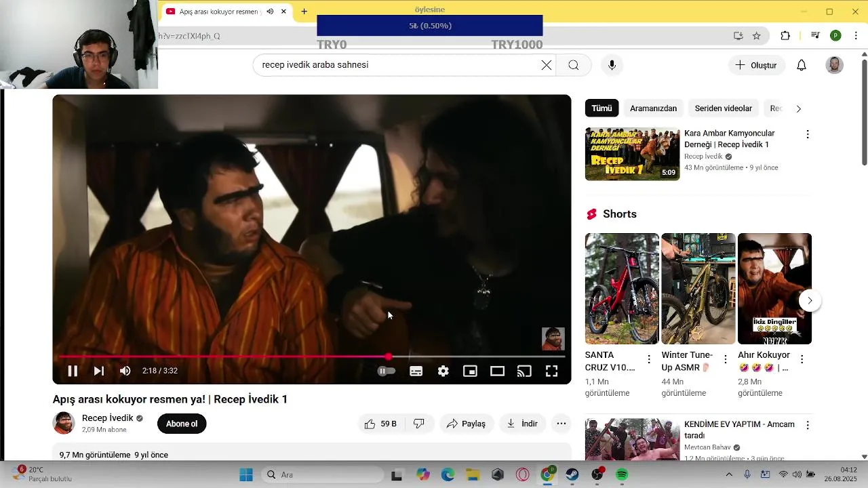
Task: Show next Shorts with arrow
Action: tap(810, 300)
